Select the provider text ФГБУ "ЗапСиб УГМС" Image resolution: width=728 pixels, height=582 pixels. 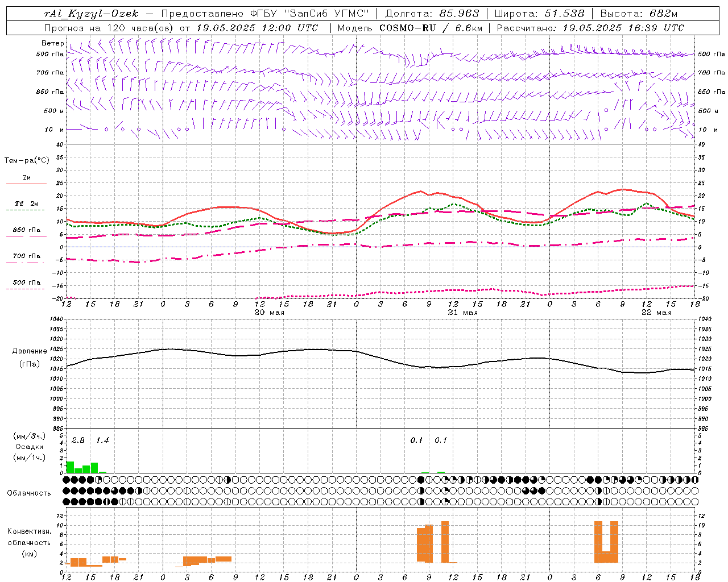[x=310, y=14]
